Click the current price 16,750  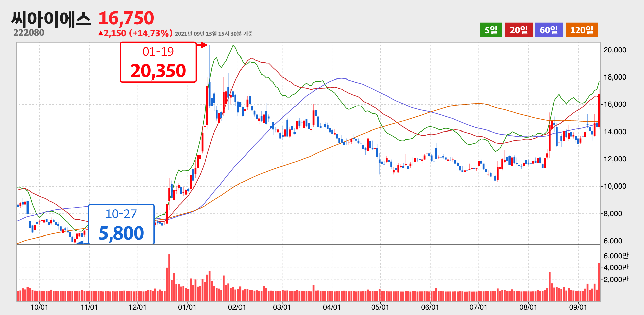click(x=126, y=18)
